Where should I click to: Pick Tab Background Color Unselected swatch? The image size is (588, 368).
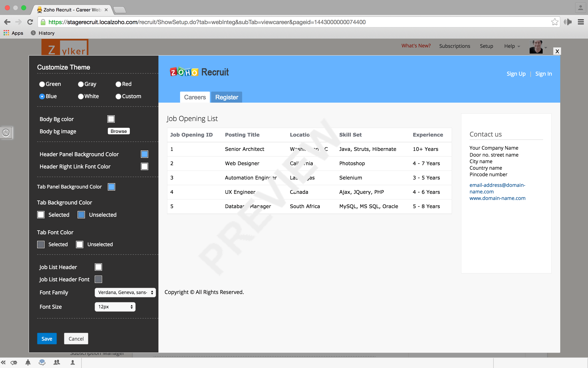point(81,215)
